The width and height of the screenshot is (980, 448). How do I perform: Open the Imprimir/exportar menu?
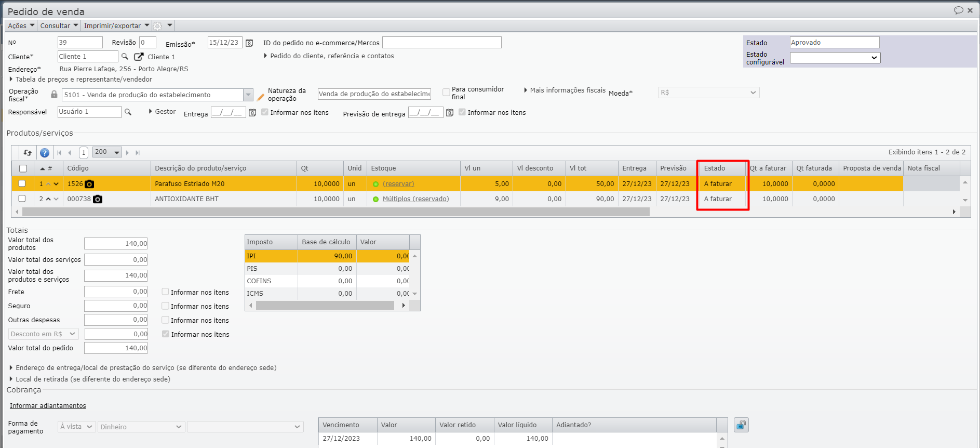tap(116, 25)
